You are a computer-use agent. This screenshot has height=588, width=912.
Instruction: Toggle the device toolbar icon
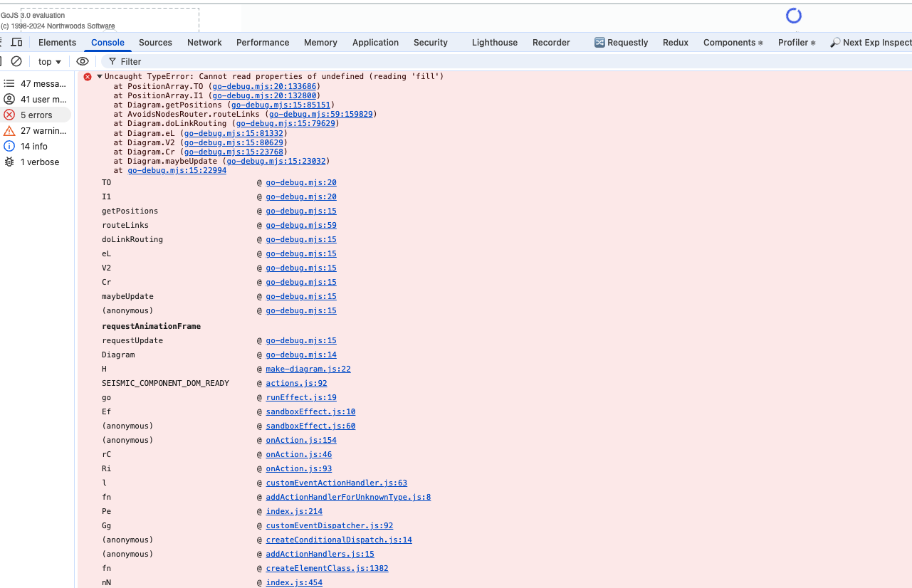tap(16, 43)
